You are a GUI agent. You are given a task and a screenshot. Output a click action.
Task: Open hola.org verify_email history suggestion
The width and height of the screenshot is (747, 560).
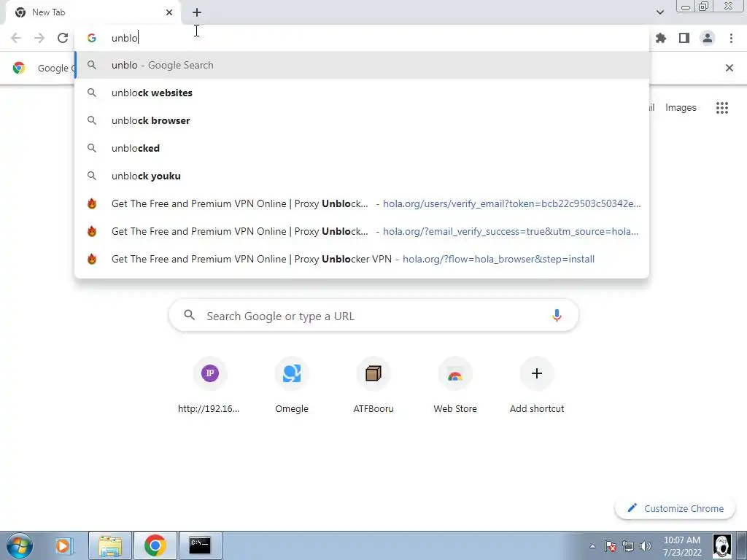click(x=362, y=204)
